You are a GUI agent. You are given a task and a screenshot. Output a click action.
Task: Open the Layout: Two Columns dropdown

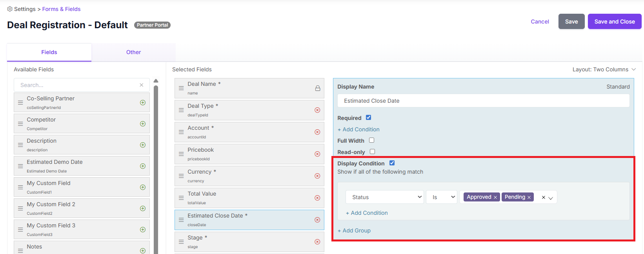(604, 69)
